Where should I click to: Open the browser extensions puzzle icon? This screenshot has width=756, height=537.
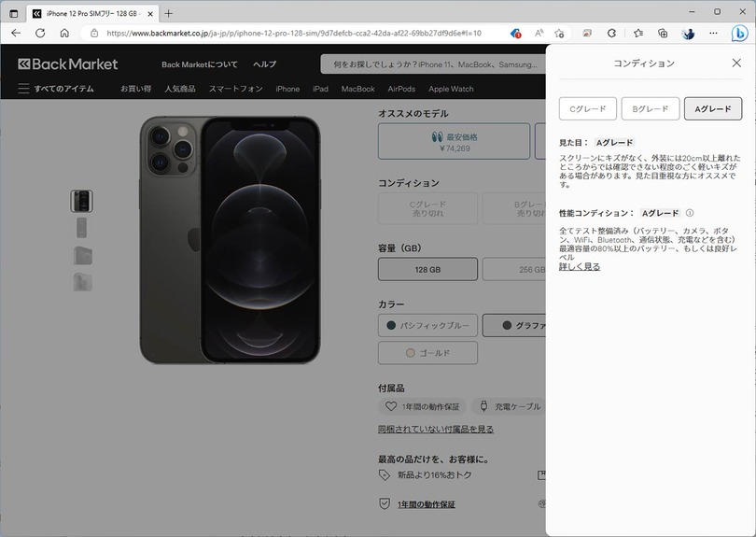(612, 33)
